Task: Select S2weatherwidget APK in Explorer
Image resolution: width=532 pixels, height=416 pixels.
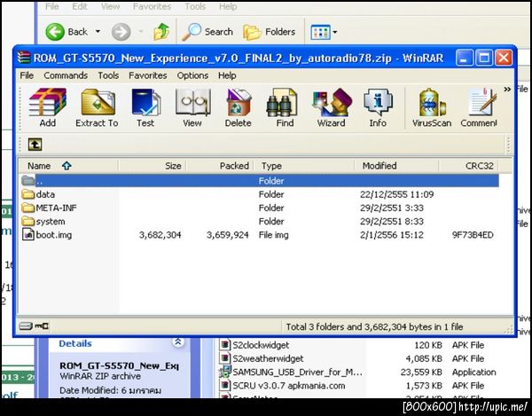Action: coord(262,358)
